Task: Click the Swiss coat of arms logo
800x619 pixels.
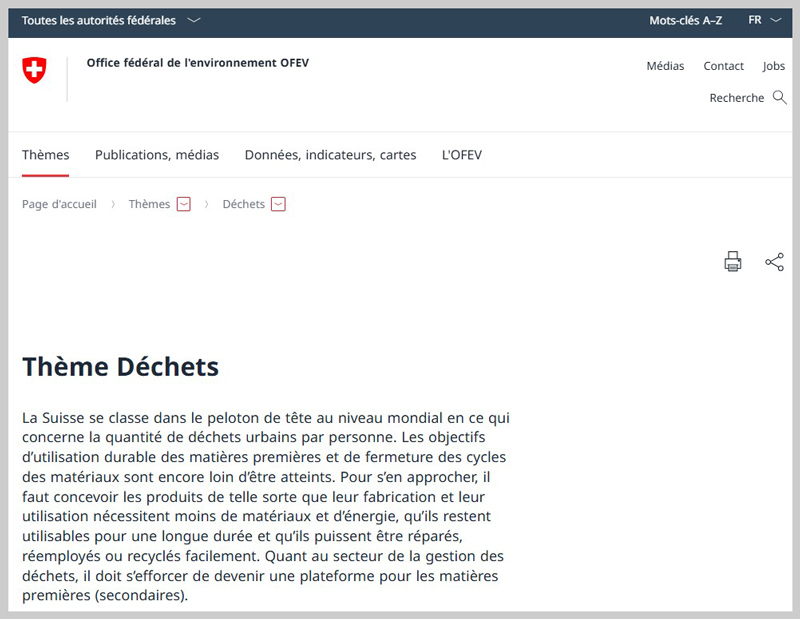Action: 34,70
